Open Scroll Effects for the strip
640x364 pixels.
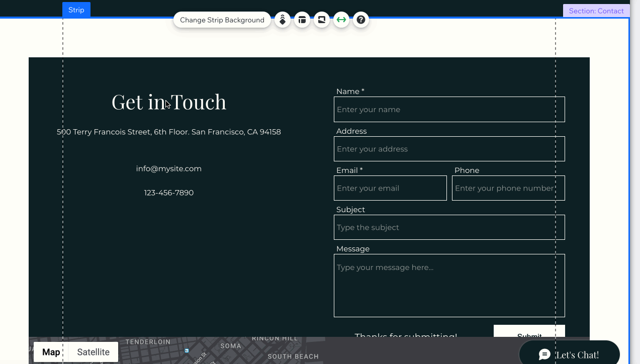(283, 20)
